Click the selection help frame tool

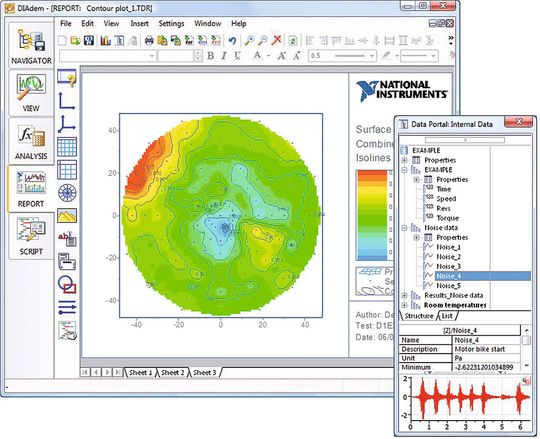(67, 78)
